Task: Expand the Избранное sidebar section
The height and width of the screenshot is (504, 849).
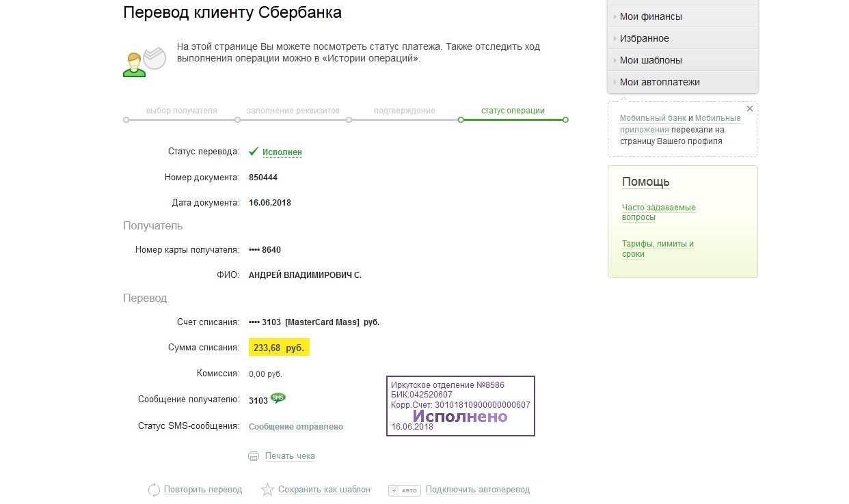Action: [x=644, y=38]
